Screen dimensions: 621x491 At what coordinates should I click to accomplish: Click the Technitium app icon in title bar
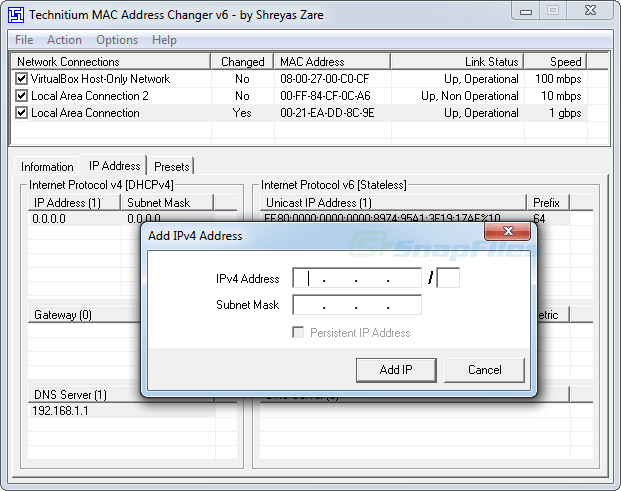click(16, 15)
